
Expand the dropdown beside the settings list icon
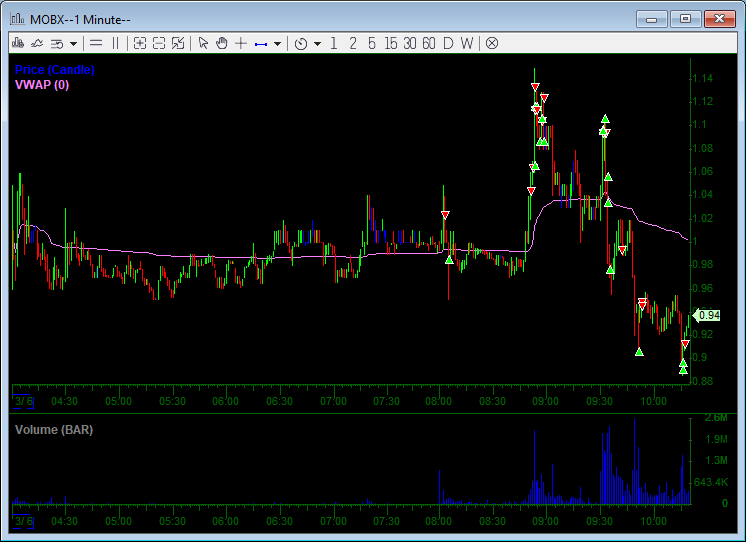coord(73,44)
